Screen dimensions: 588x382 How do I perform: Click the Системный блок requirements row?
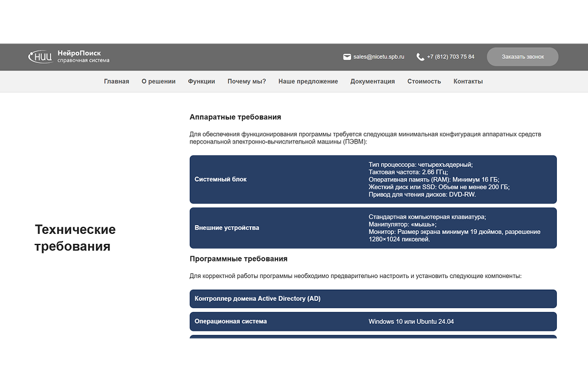click(x=373, y=180)
